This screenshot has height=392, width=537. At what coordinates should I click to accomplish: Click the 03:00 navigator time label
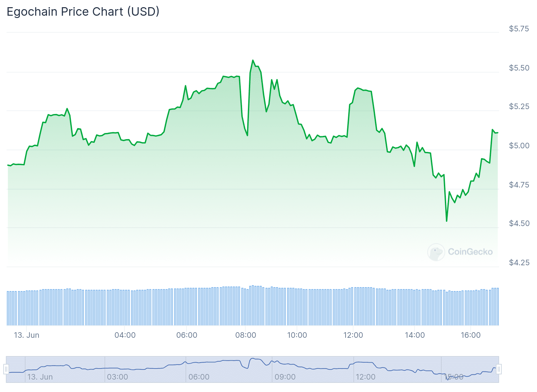(x=118, y=377)
